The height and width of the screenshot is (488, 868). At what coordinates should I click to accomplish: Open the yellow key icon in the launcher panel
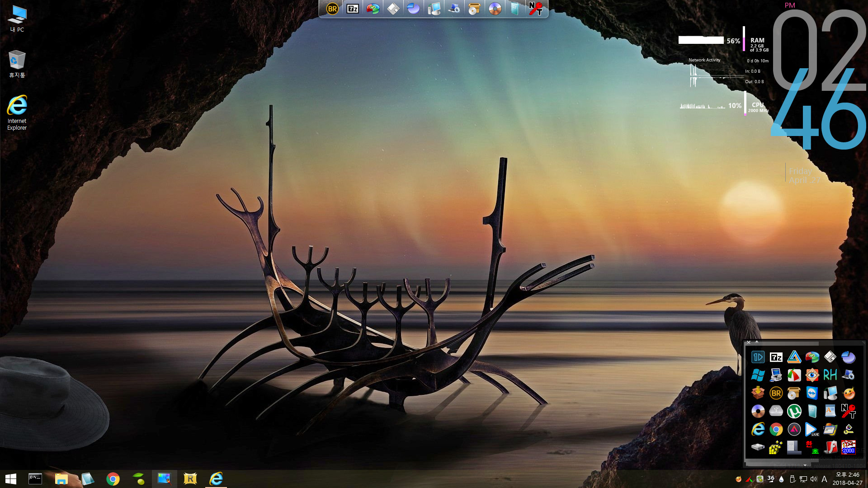coord(849,429)
